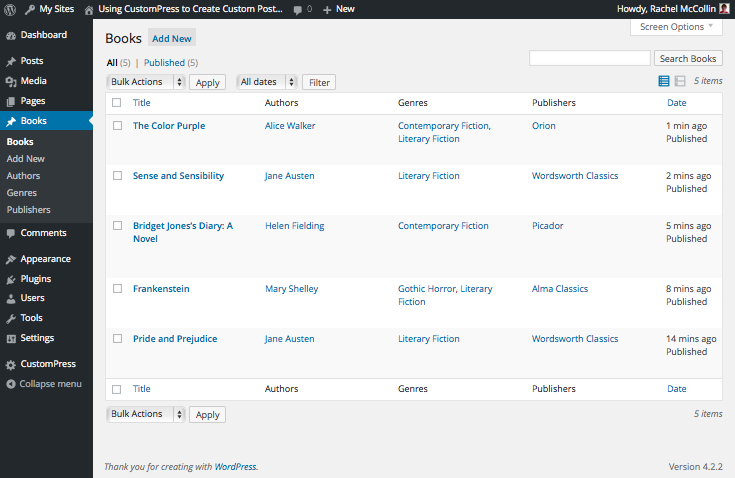
Task: Click the book search input field
Action: [590, 59]
